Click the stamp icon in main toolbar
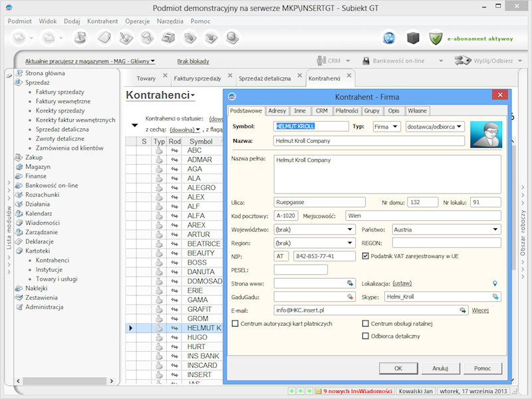The width and height of the screenshot is (532, 399). point(80,38)
